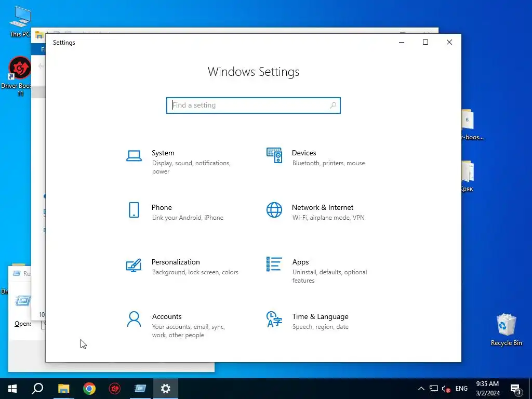Screen dimensions: 532x399
Task: Close the Settings window
Action: [x=449, y=42]
